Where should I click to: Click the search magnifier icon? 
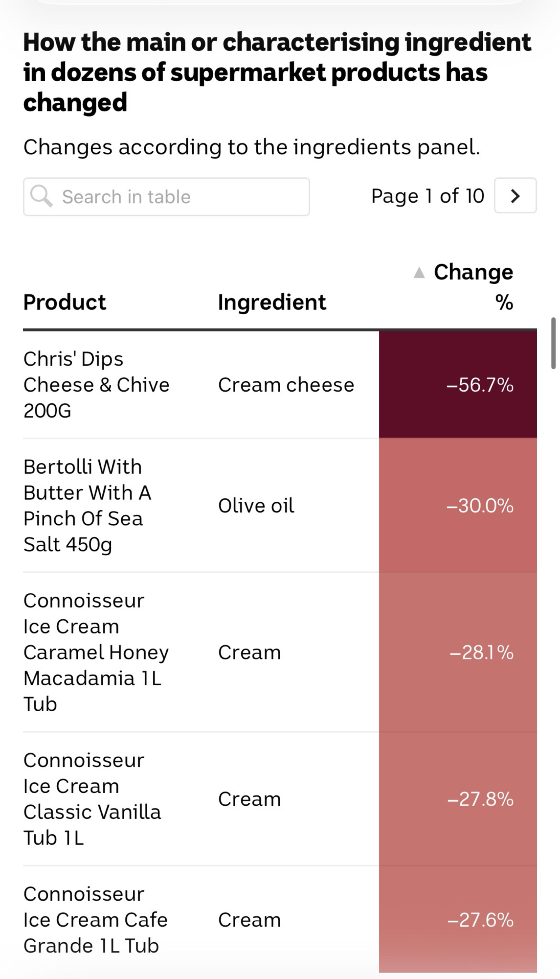pyautogui.click(x=41, y=196)
